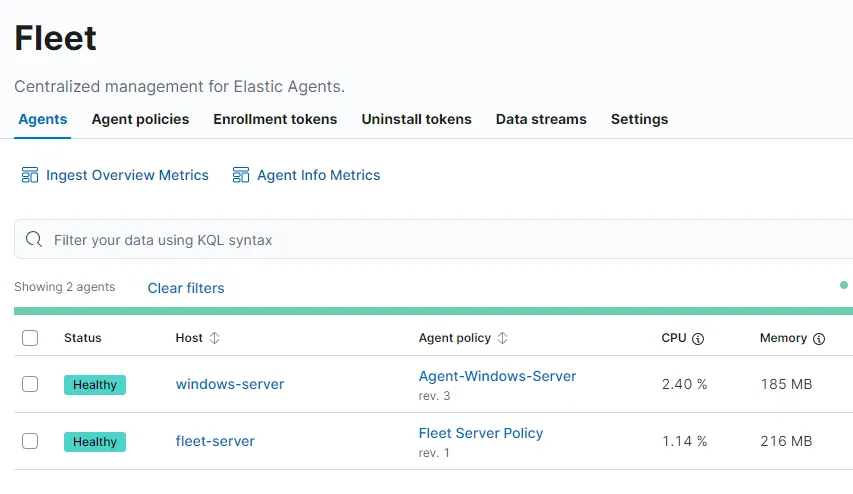853x494 pixels.
Task: Click the Fleet page heading
Action: pyautogui.click(x=55, y=38)
